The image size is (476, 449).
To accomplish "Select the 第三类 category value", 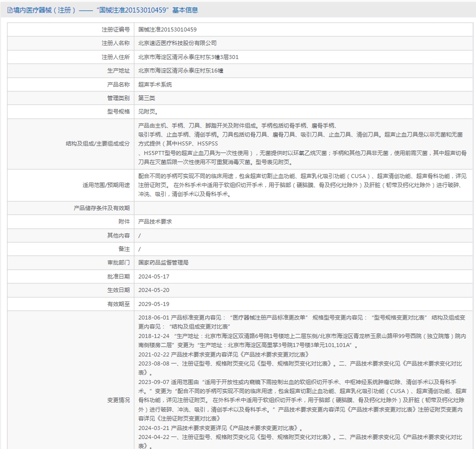I will (147, 98).
